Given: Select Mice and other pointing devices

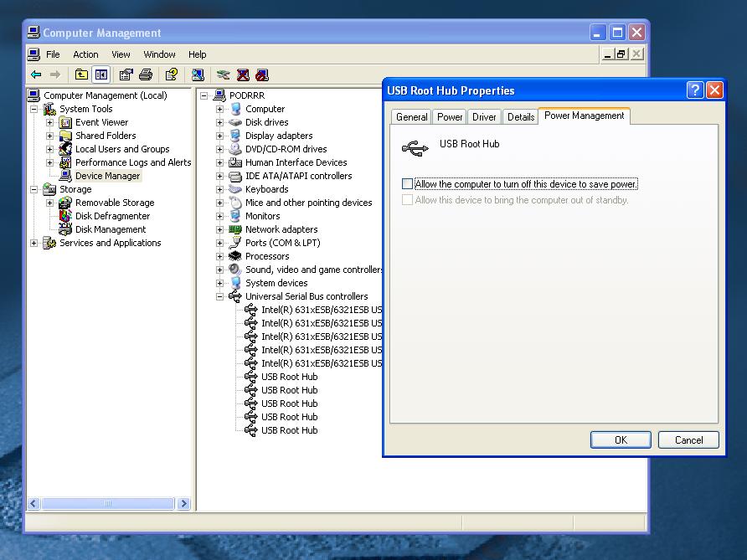Looking at the screenshot, I should (309, 203).
